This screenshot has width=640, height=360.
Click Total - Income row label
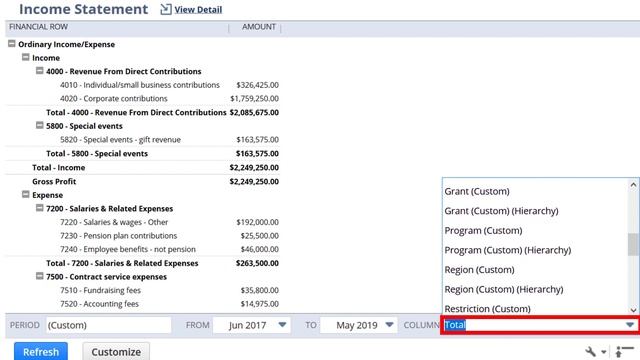pos(58,167)
